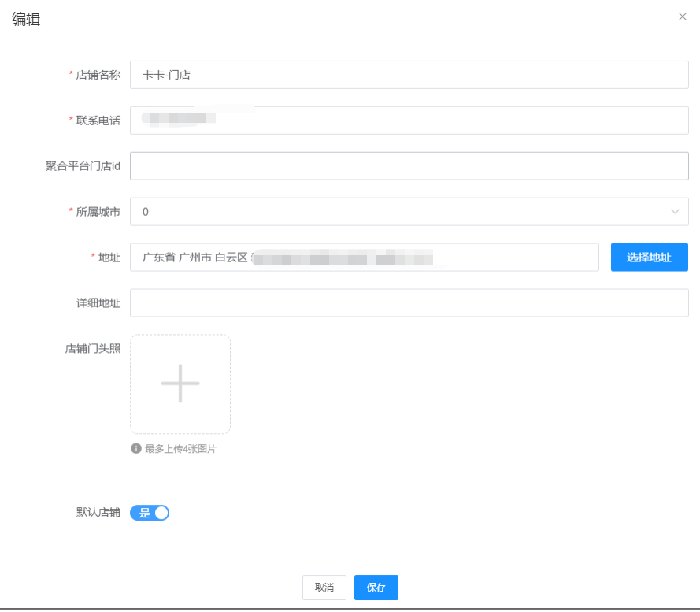This screenshot has height=612, width=700.
Task: Click the 店铺门头照 label text
Action: [x=92, y=348]
